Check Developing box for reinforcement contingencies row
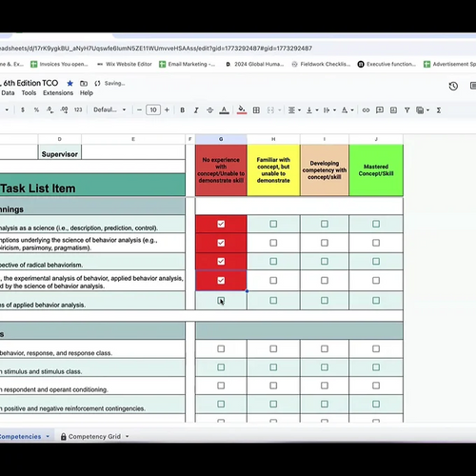This screenshot has height=476, width=476. (x=325, y=404)
